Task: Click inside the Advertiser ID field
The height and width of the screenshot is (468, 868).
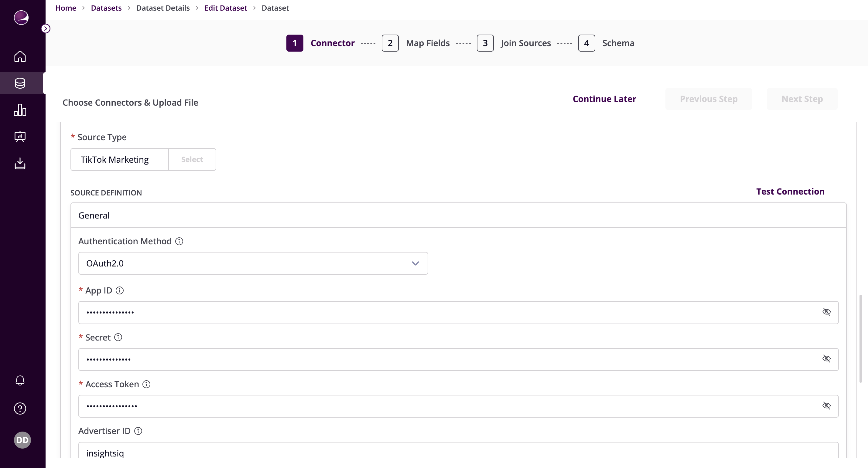Action: point(270,453)
